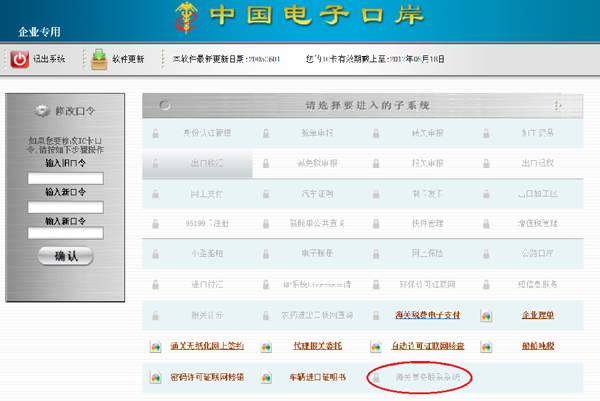
Task: Click the 进口付汇 subsystem text
Action: click(207, 284)
